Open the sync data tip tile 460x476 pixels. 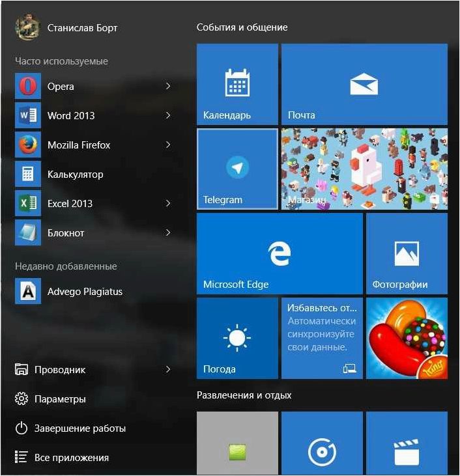coord(322,338)
